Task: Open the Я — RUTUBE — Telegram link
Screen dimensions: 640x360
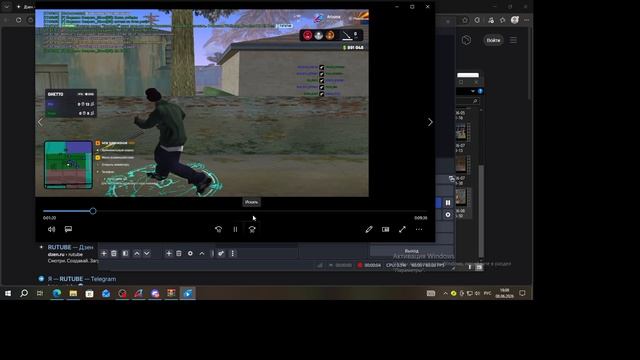Action: [82, 279]
